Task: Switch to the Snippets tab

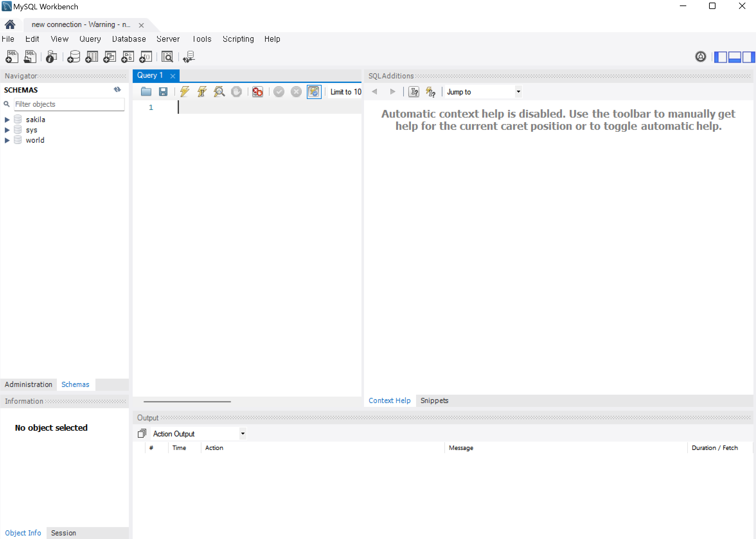Action: (x=434, y=400)
